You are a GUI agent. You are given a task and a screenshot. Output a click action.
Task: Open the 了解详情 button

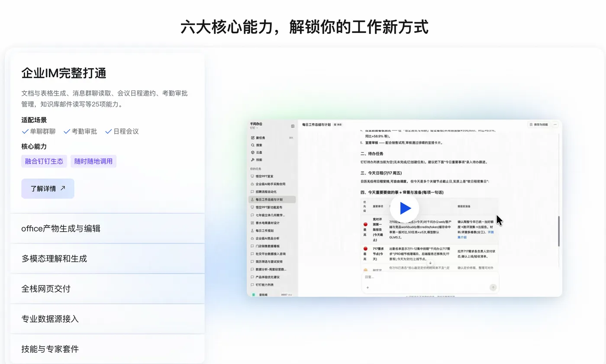click(48, 188)
